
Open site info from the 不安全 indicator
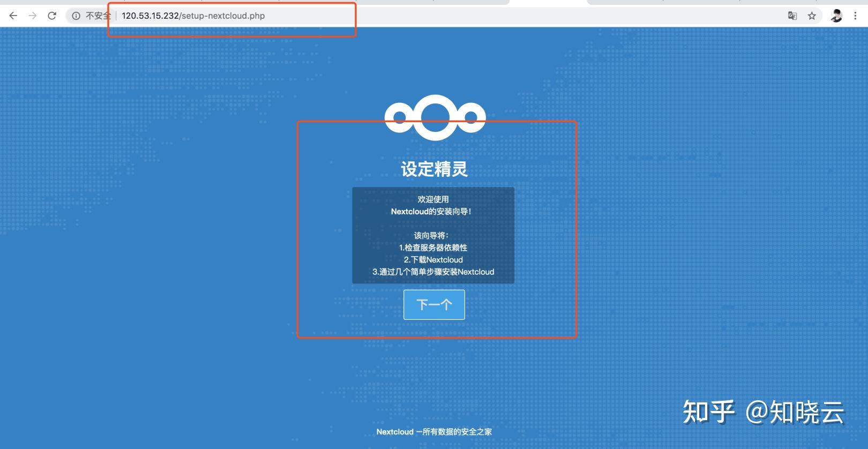(x=91, y=16)
